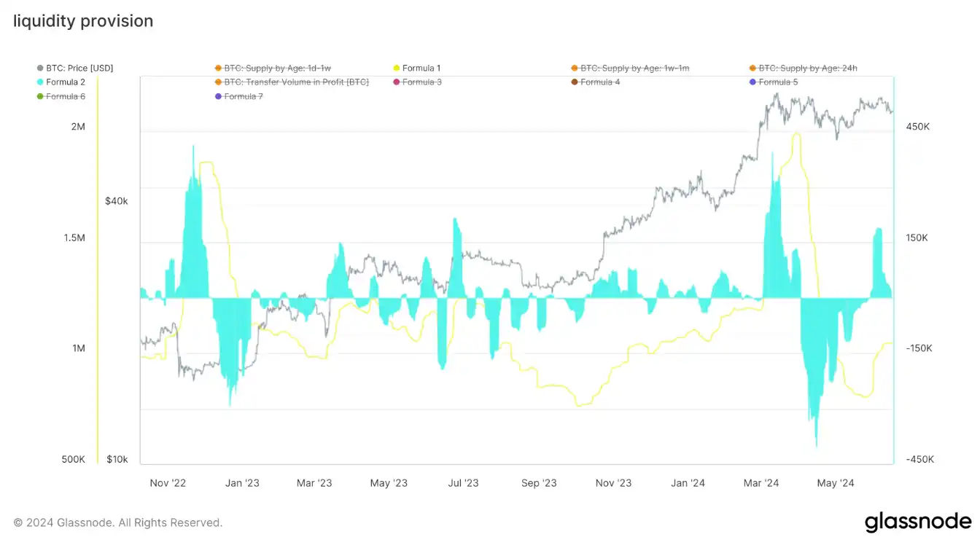
Task: Enable BTC: Transfer Volume in Profit series
Action: tap(296, 82)
